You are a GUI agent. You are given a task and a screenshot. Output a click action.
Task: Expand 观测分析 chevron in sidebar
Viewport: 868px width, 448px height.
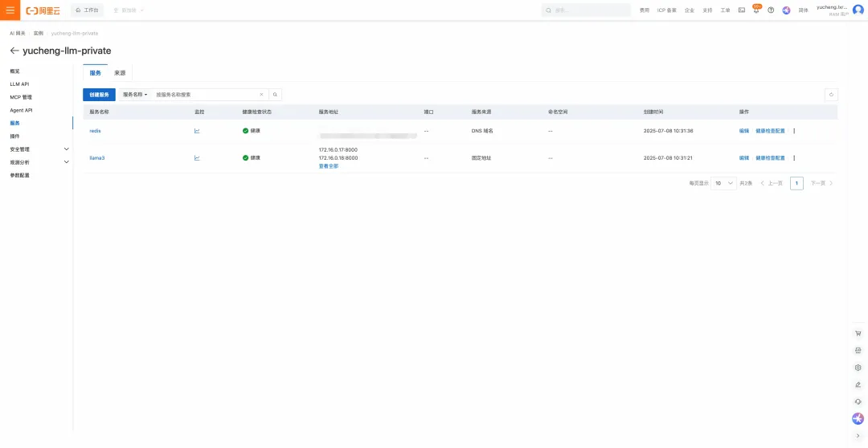click(67, 162)
